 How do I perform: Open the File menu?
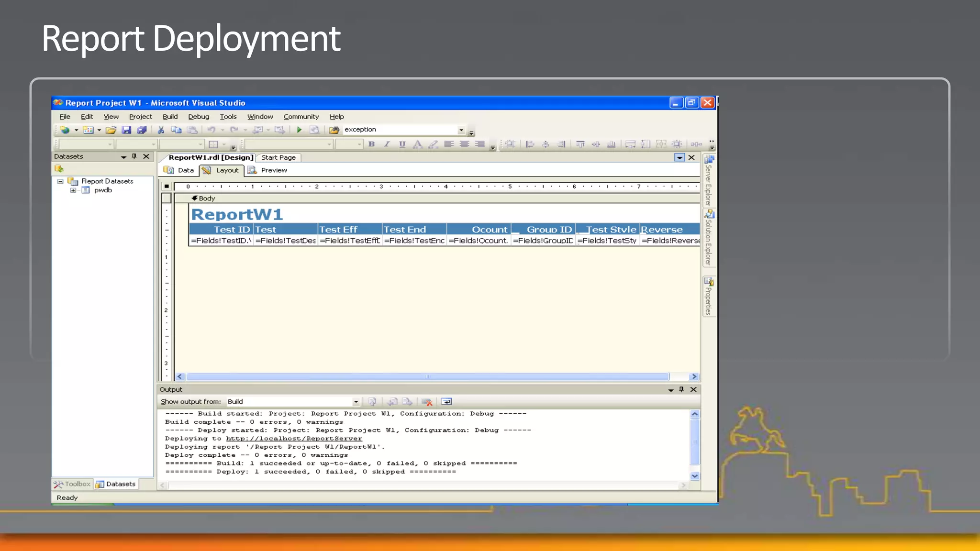(65, 117)
